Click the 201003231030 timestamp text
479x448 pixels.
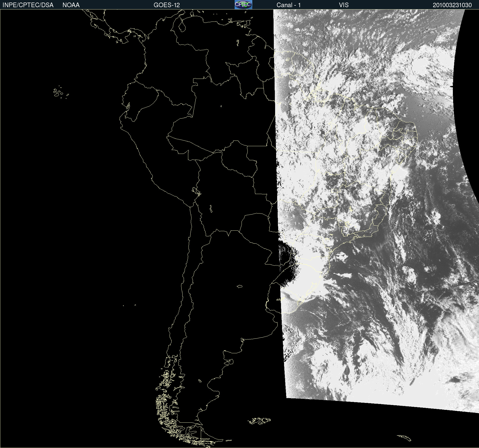pyautogui.click(x=452, y=5)
